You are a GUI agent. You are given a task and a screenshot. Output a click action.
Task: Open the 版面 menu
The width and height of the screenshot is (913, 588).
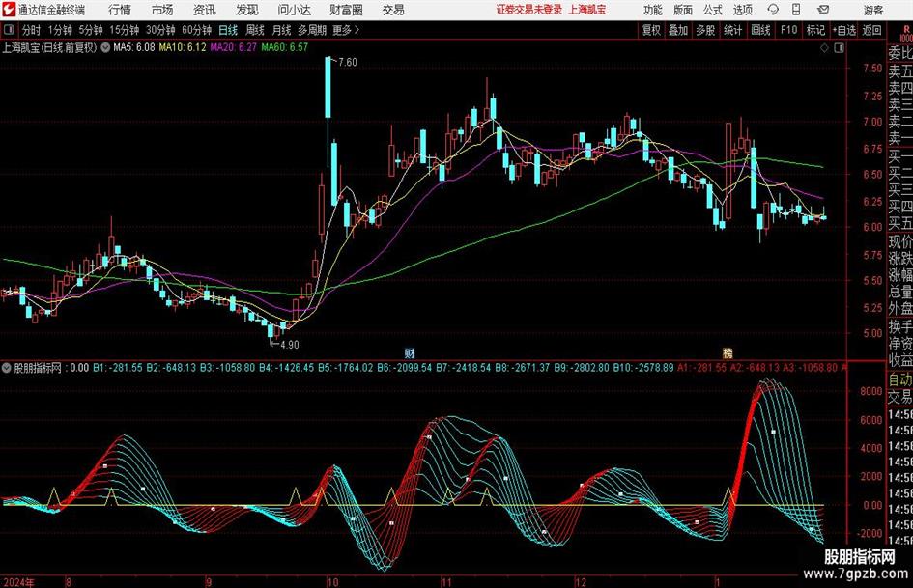(x=683, y=10)
